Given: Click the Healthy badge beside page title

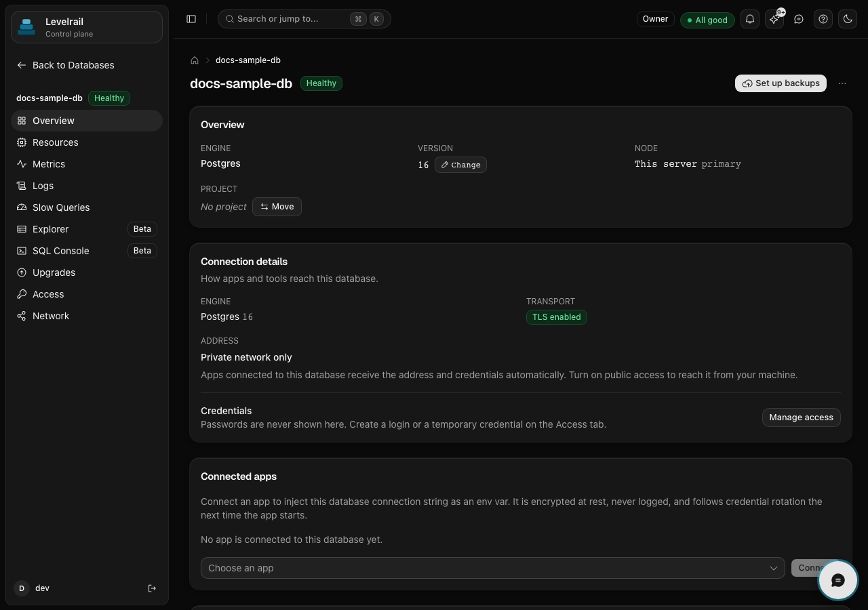Looking at the screenshot, I should pyautogui.click(x=321, y=83).
